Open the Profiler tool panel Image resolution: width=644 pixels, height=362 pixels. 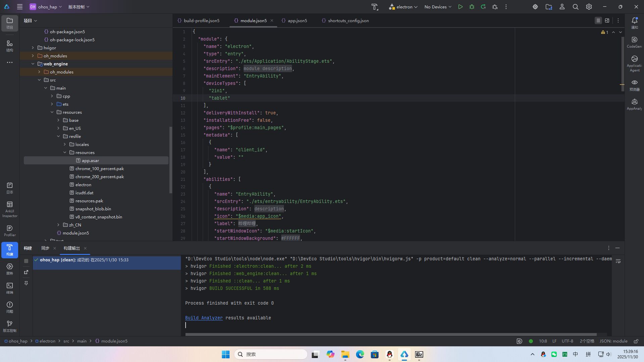point(10,231)
